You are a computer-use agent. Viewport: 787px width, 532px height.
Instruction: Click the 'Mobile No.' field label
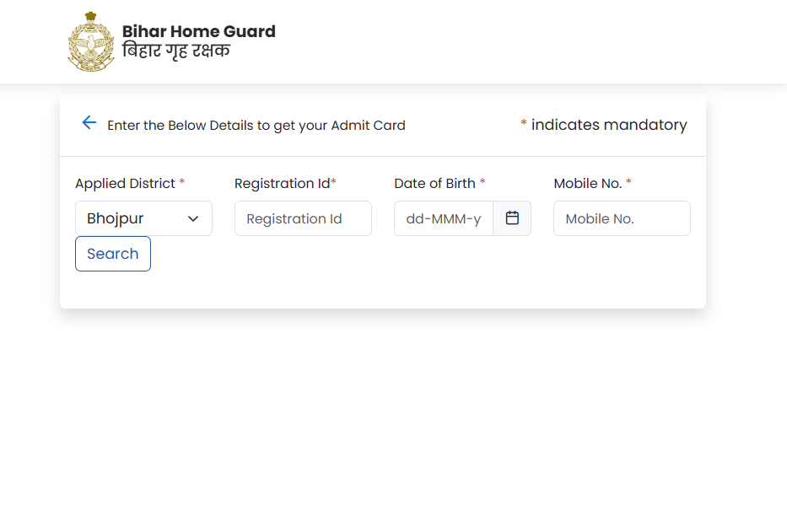pos(587,183)
